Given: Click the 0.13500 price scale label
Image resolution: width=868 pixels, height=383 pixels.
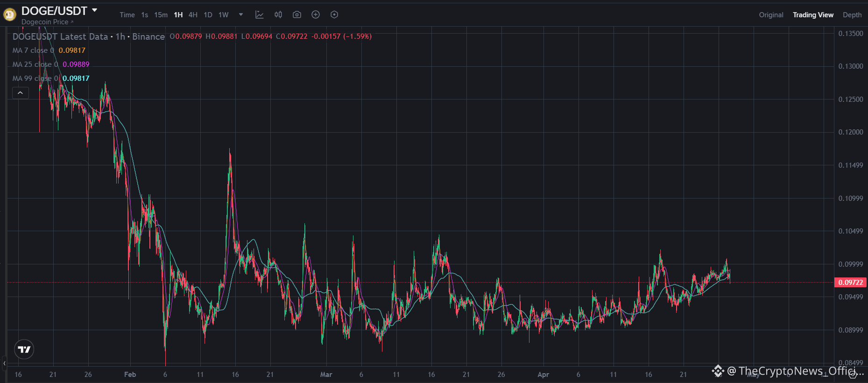Looking at the screenshot, I should tap(851, 34).
